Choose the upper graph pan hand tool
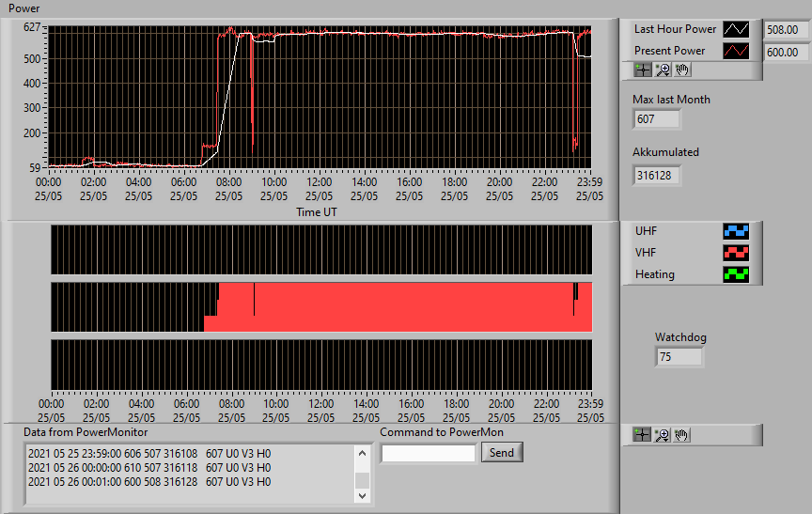Image resolution: width=812 pixels, height=514 pixels. (x=682, y=70)
